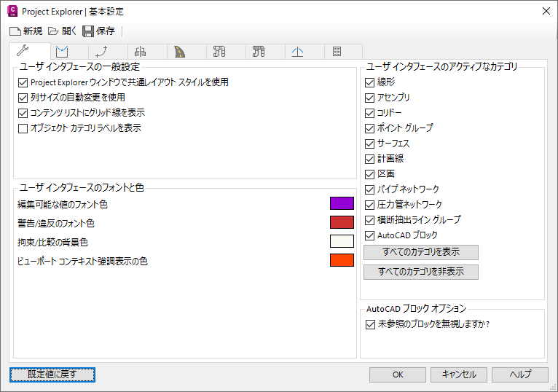Click the キャンセル button
The image size is (558, 392).
(x=459, y=375)
